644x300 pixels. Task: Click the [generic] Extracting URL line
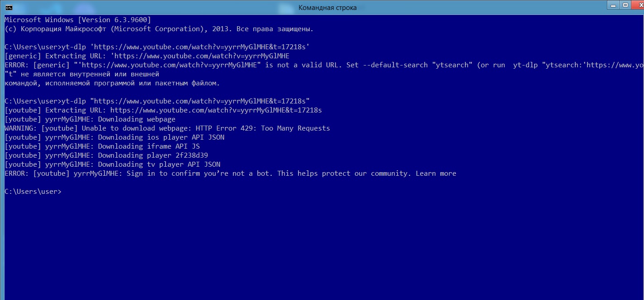coord(147,56)
